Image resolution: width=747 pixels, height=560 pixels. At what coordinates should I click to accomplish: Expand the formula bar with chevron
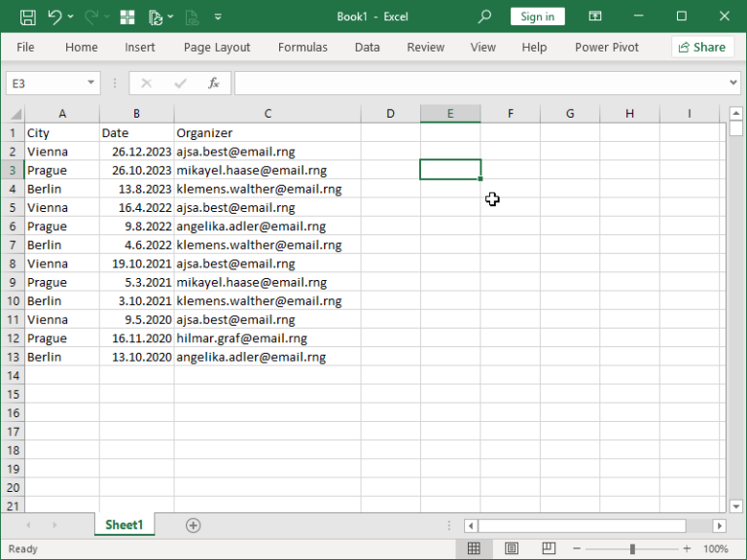point(733,84)
